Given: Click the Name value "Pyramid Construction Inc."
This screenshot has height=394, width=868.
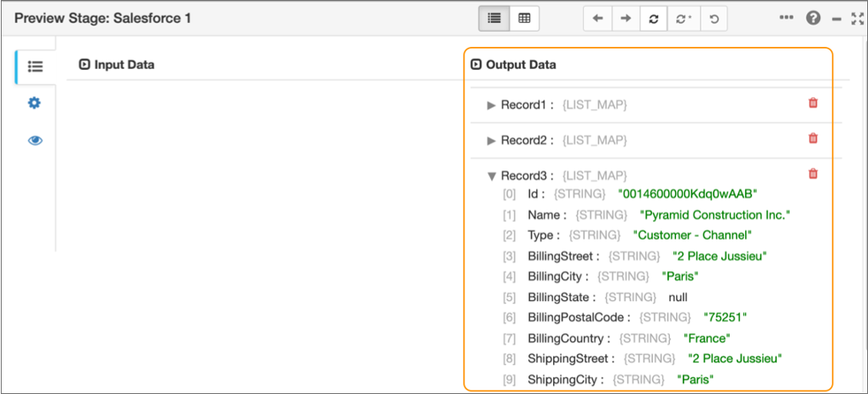Looking at the screenshot, I should click(715, 215).
